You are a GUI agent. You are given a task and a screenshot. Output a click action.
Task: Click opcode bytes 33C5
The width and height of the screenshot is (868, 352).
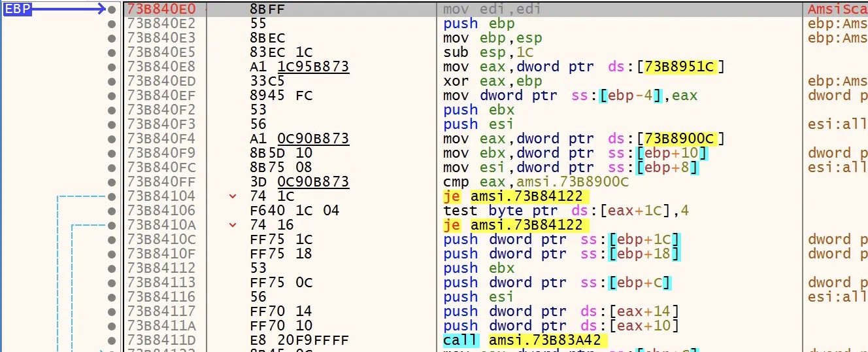coord(267,81)
